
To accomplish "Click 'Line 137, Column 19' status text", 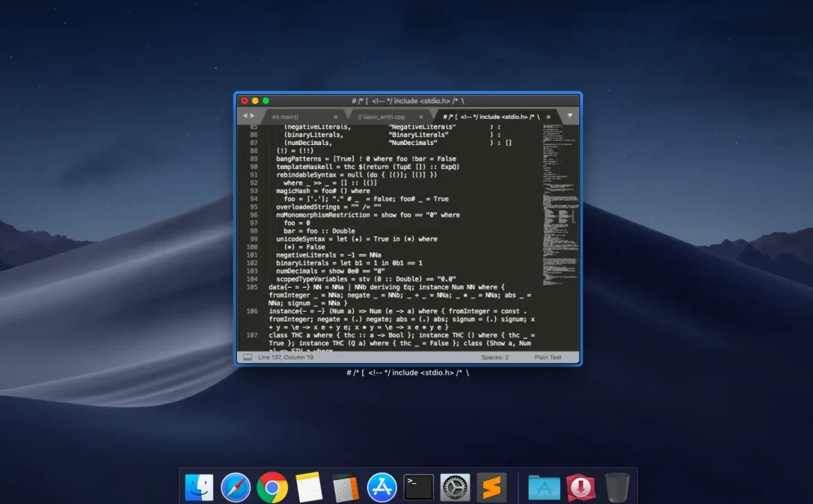I will (286, 357).
